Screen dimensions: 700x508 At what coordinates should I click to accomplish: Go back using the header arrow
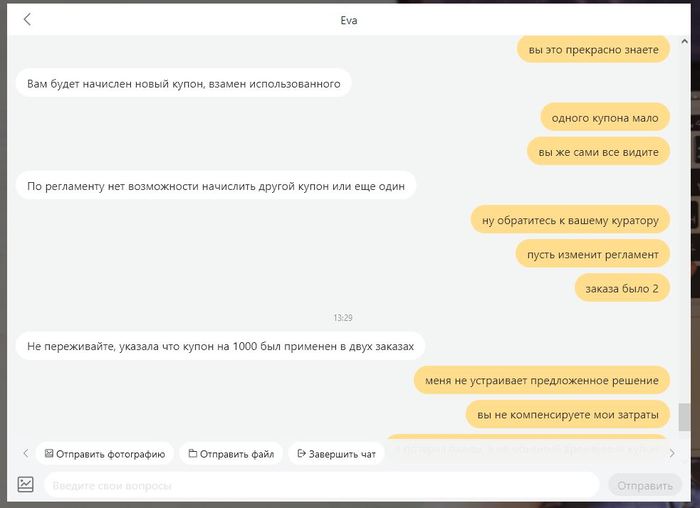(x=27, y=19)
